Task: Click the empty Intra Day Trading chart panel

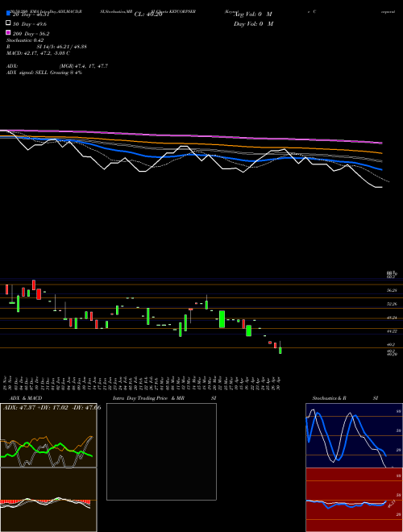Action: (x=161, y=451)
